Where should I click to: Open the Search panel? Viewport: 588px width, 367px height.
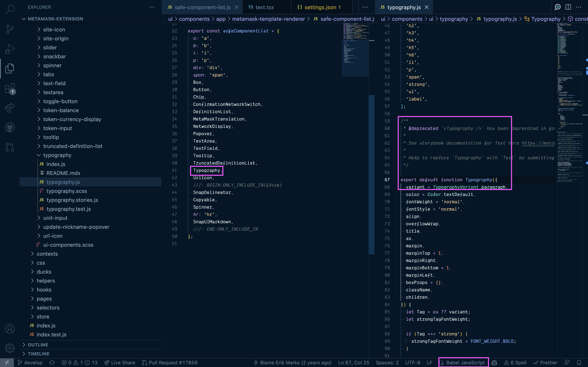tap(9, 10)
